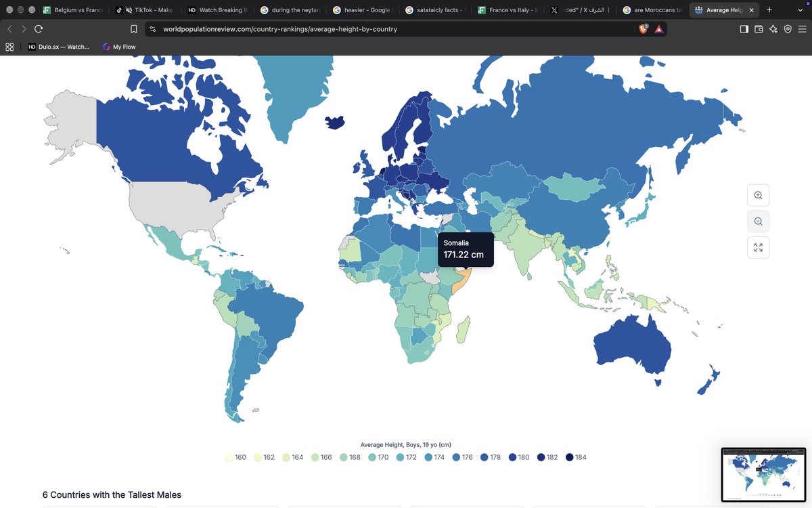Open the My Flow bookmark
The image size is (812, 508).
pyautogui.click(x=118, y=47)
